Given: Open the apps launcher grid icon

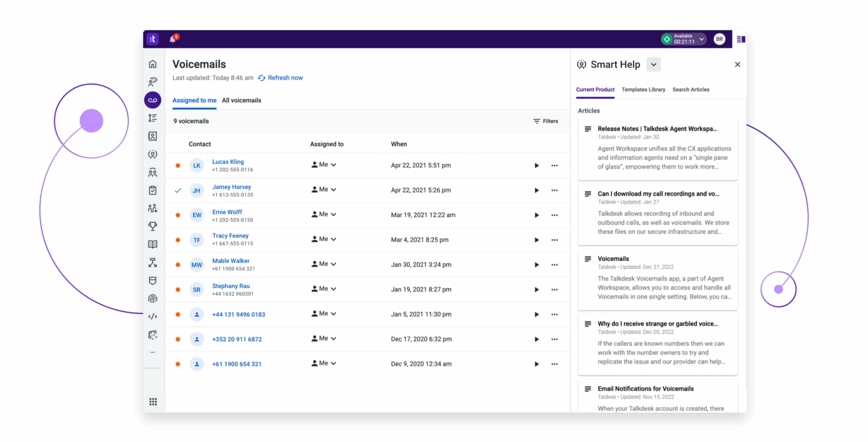Looking at the screenshot, I should tap(153, 401).
